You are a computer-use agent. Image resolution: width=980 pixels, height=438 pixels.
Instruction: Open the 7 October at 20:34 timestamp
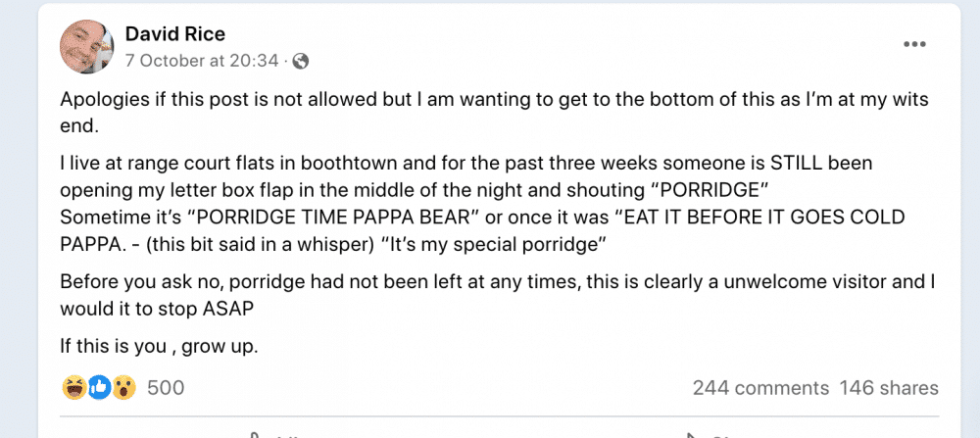pyautogui.click(x=202, y=61)
